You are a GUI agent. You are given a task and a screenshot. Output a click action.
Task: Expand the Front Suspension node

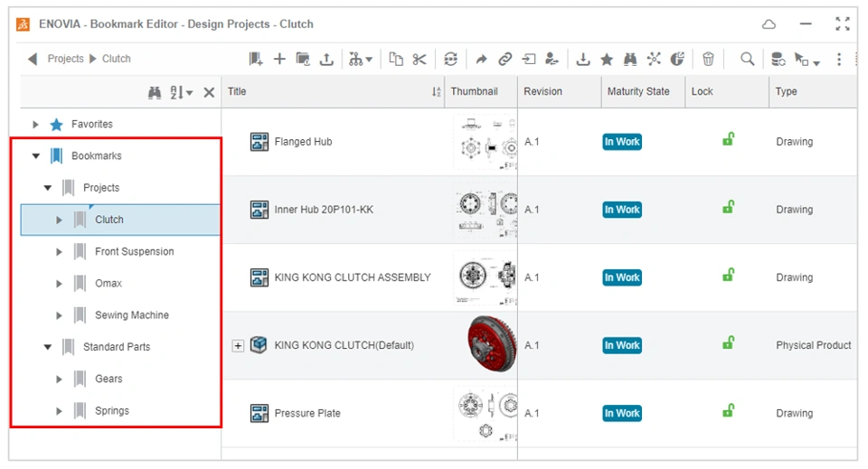point(60,251)
